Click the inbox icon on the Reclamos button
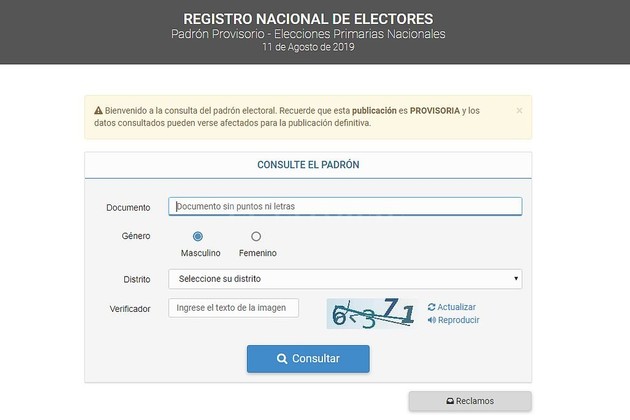630x420 pixels. 450,401
